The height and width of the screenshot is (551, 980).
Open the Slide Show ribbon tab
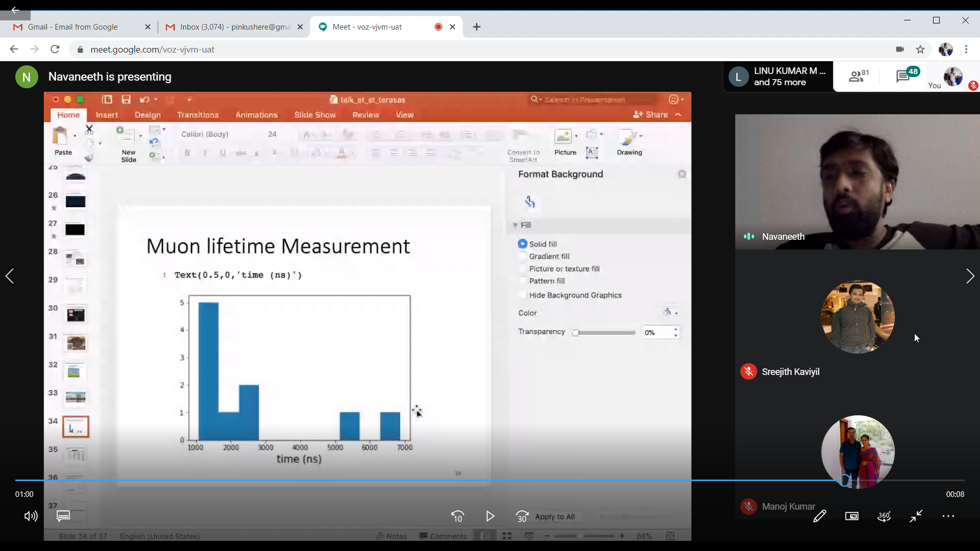tap(315, 115)
